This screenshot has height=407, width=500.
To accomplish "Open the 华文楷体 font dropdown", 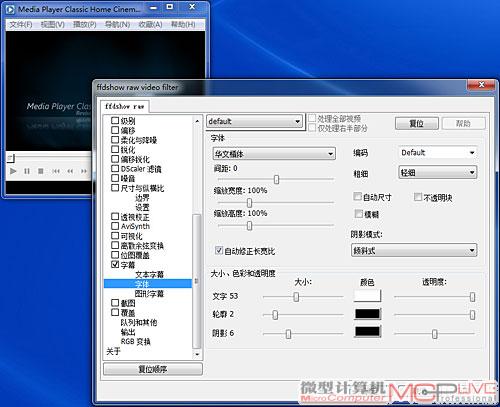I will coord(274,154).
